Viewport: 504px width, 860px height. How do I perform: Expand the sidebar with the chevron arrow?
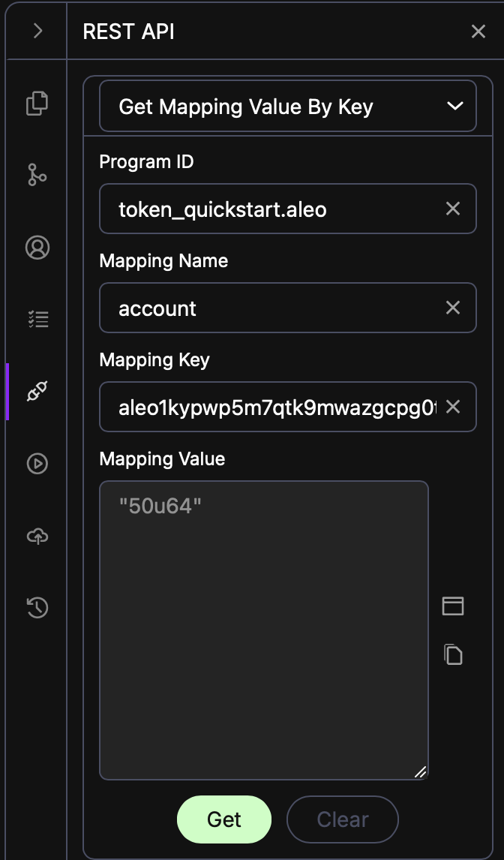(x=37, y=31)
